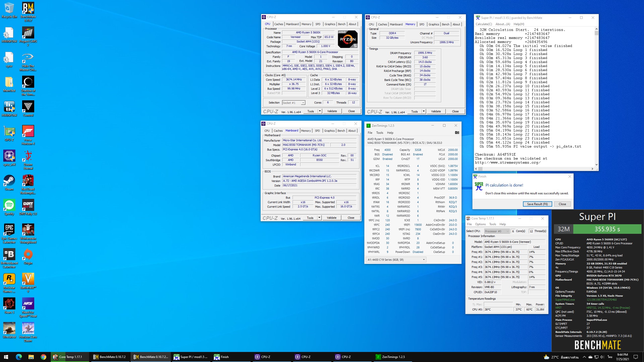Open Wolfenstein Youngblood desktop shortcut
This screenshot has width=644, height=362.
[28, 234]
